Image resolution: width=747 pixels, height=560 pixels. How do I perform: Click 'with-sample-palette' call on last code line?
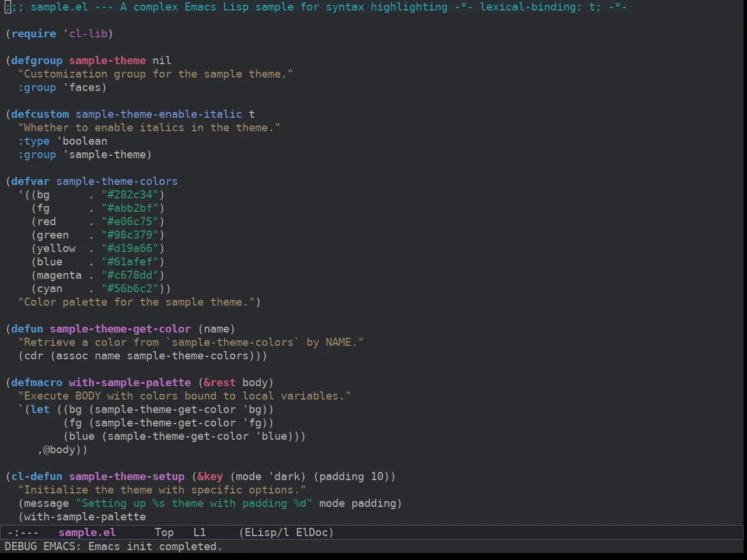[x=85, y=517]
